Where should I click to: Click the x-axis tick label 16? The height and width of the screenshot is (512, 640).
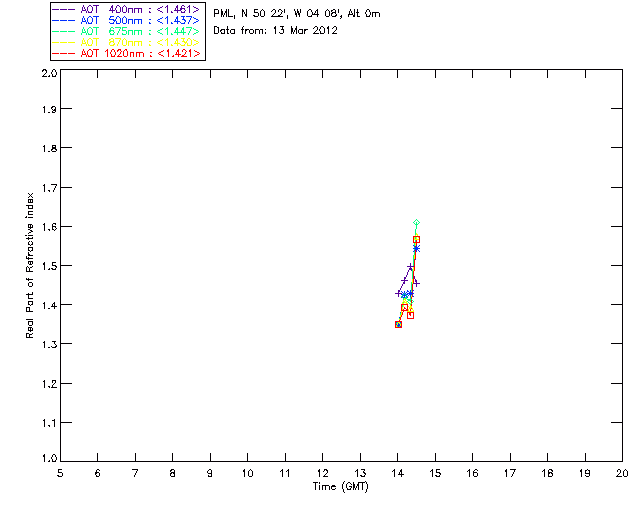(x=473, y=473)
